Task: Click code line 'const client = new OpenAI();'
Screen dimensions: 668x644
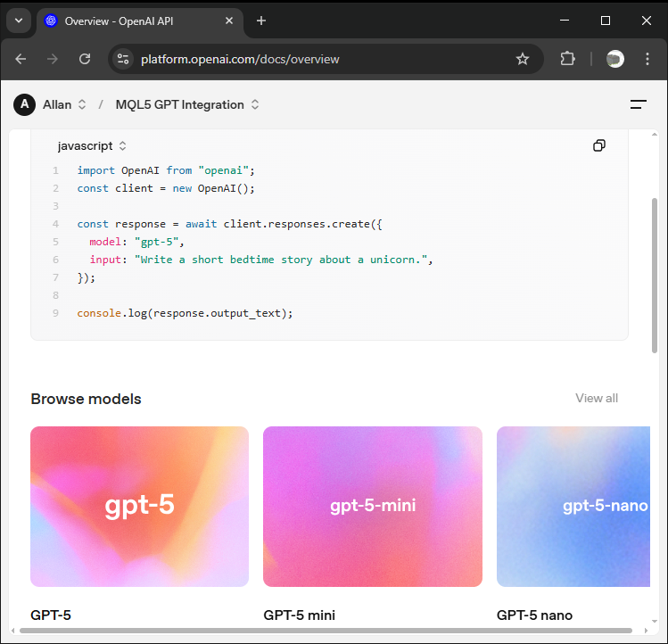Action: 166,188
